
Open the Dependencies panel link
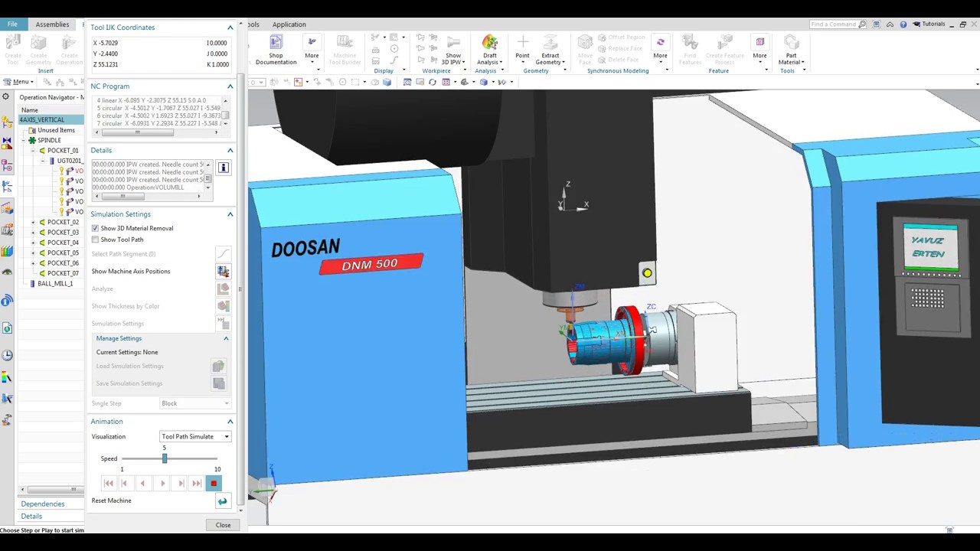coord(42,504)
